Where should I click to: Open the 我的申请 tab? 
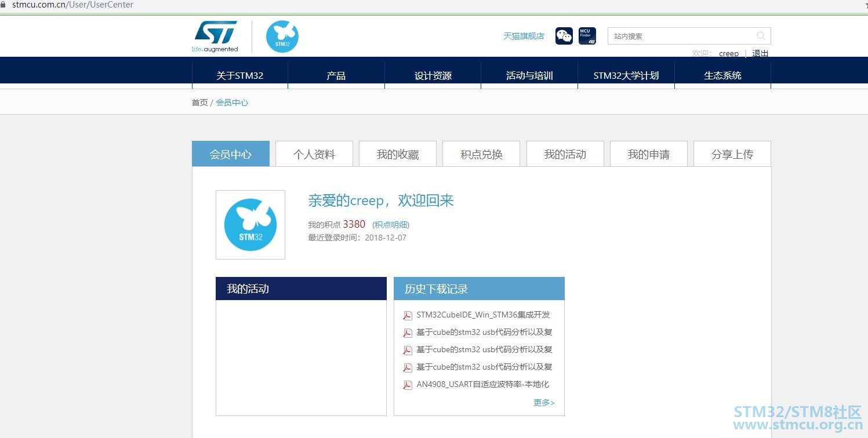(x=649, y=154)
